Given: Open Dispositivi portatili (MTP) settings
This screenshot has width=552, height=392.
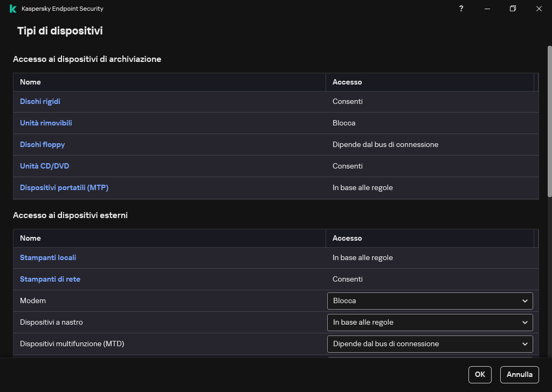Looking at the screenshot, I should pos(64,187).
